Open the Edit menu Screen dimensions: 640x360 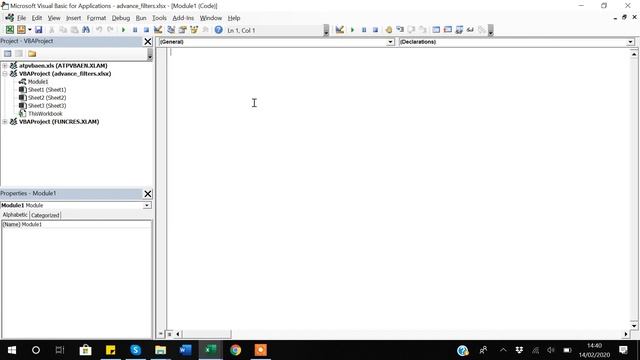[37, 18]
